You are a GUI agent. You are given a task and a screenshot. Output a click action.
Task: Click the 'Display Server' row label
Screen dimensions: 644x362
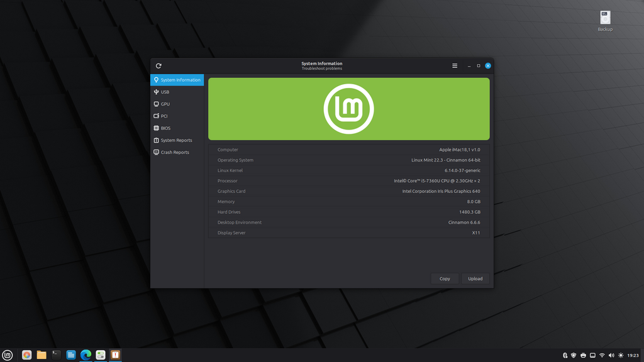coord(231,233)
